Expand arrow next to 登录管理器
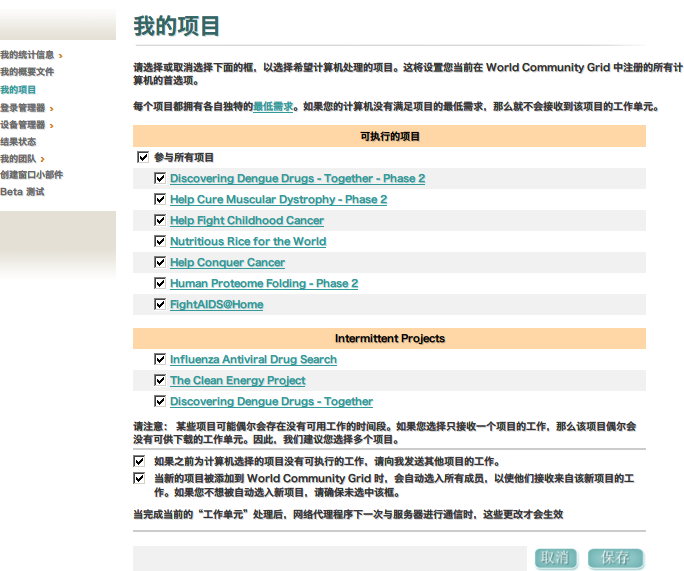684x571 pixels. 51,108
